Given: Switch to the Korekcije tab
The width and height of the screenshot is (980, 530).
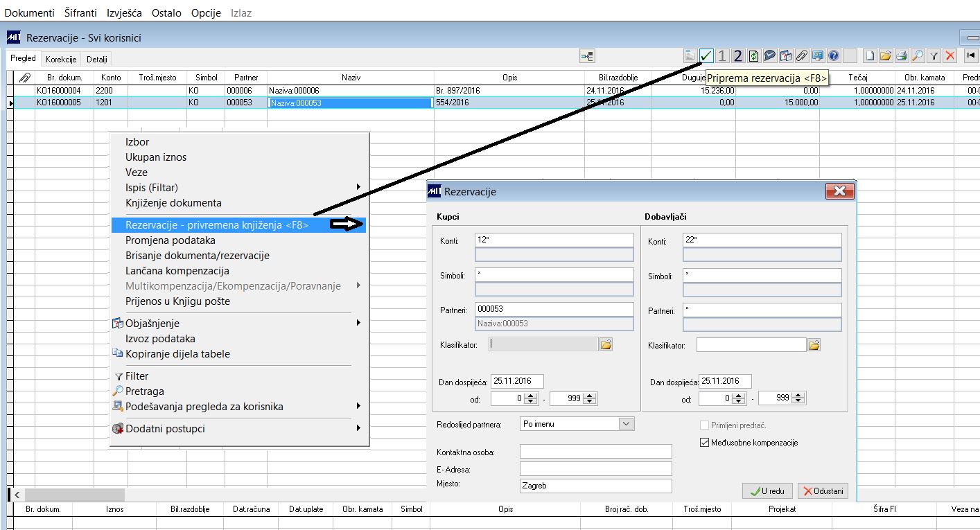Looking at the screenshot, I should (61, 60).
